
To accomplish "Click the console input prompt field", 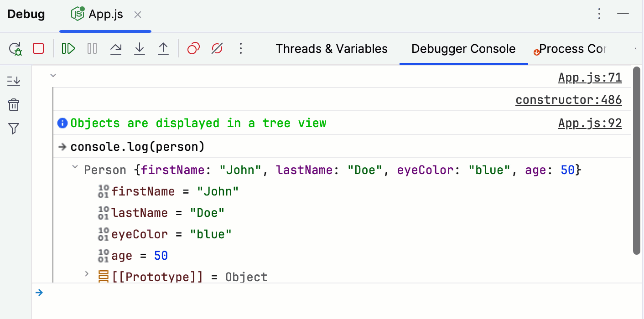I will coord(182,292).
